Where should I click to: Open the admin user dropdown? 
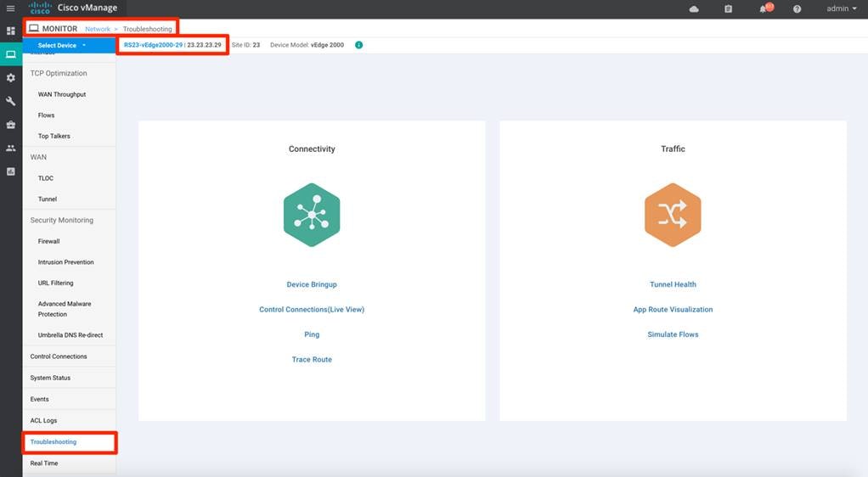(841, 8)
